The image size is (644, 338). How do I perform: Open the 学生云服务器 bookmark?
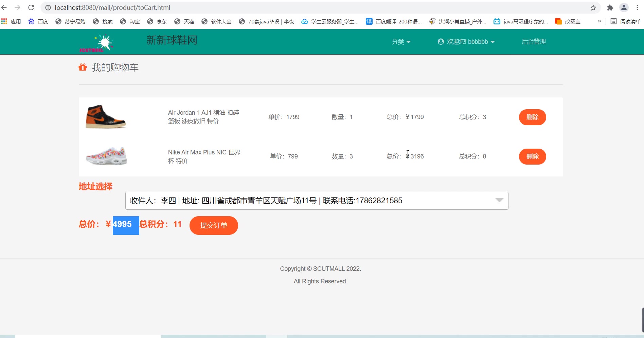coord(330,21)
